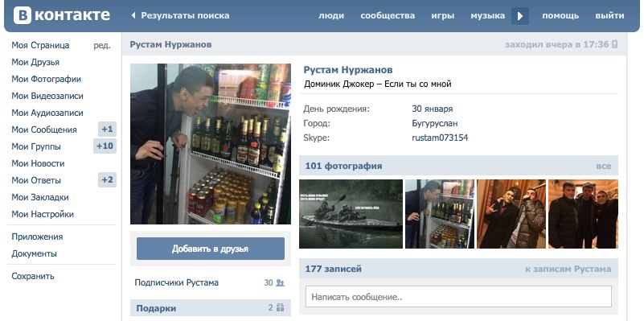Open the large profile photo
The width and height of the screenshot is (644, 321).
pos(211,144)
